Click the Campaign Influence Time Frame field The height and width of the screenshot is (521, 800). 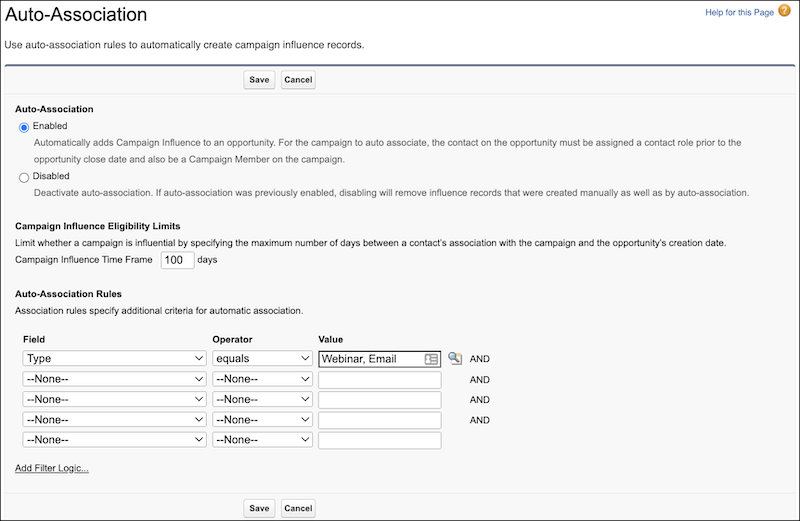point(178,260)
